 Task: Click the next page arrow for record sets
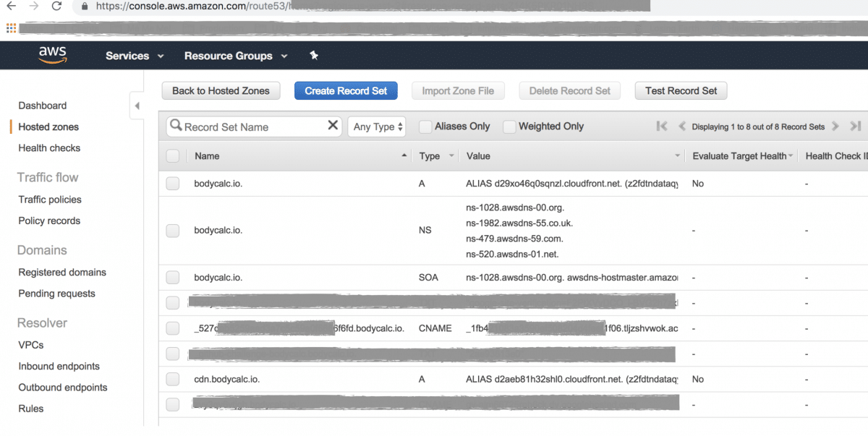click(836, 126)
